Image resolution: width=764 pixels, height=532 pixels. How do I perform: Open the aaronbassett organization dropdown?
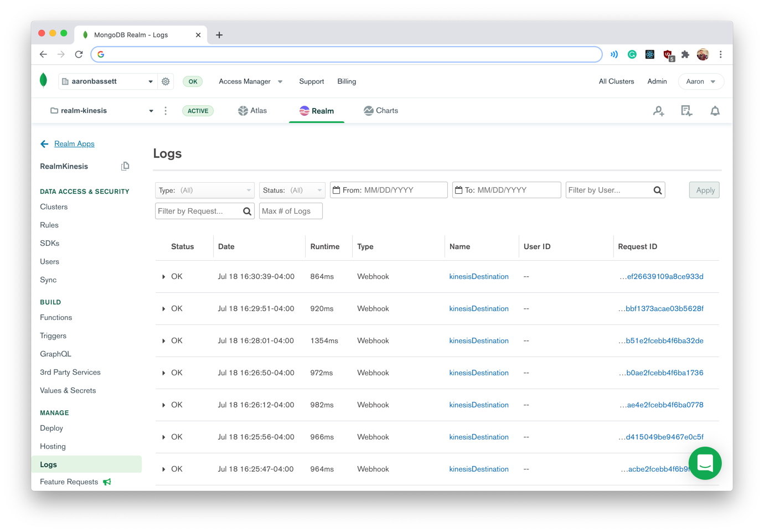tap(107, 81)
